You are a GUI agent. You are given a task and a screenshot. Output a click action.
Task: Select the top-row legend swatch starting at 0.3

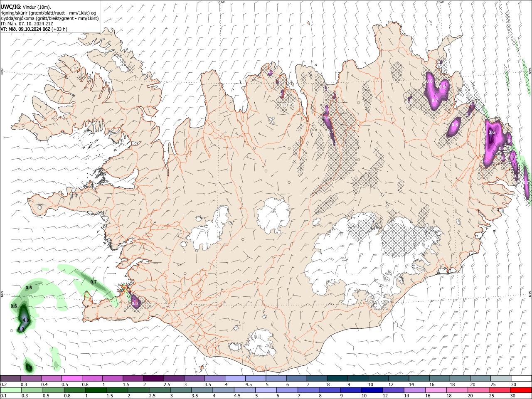[31, 378]
